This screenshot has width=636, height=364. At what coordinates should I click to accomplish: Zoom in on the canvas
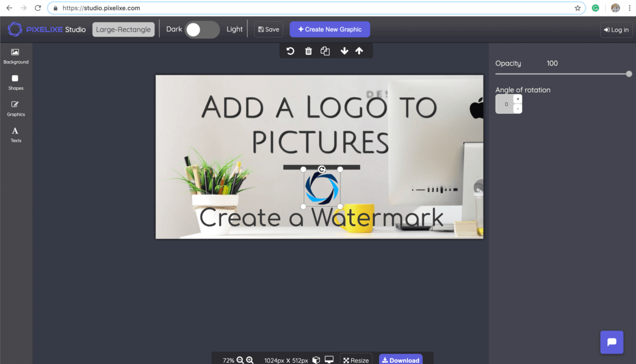pos(250,360)
